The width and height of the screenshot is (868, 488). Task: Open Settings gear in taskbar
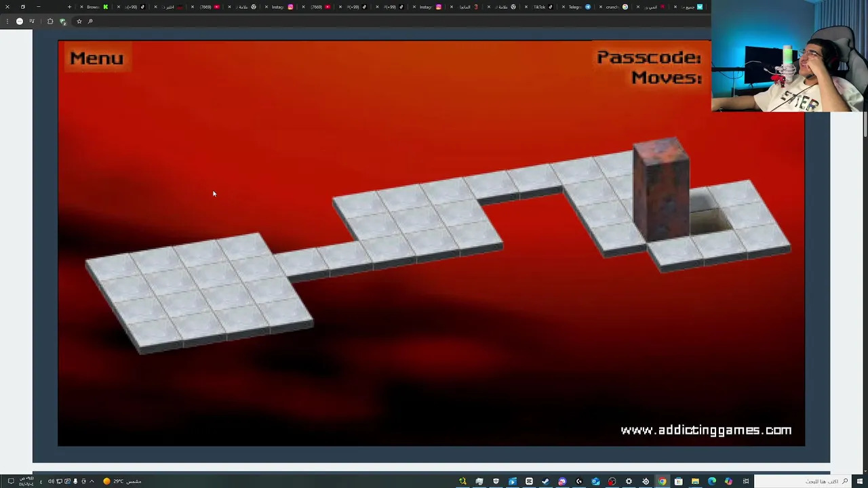[629, 481]
